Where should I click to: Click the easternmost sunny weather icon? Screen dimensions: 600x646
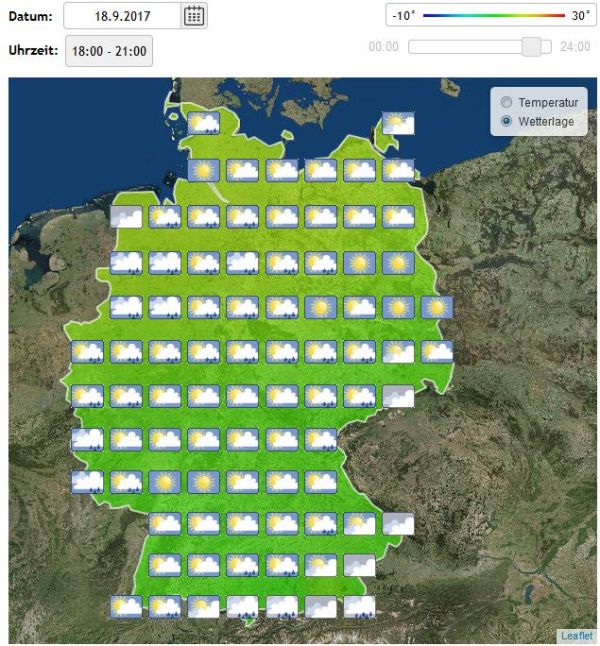coord(437,307)
